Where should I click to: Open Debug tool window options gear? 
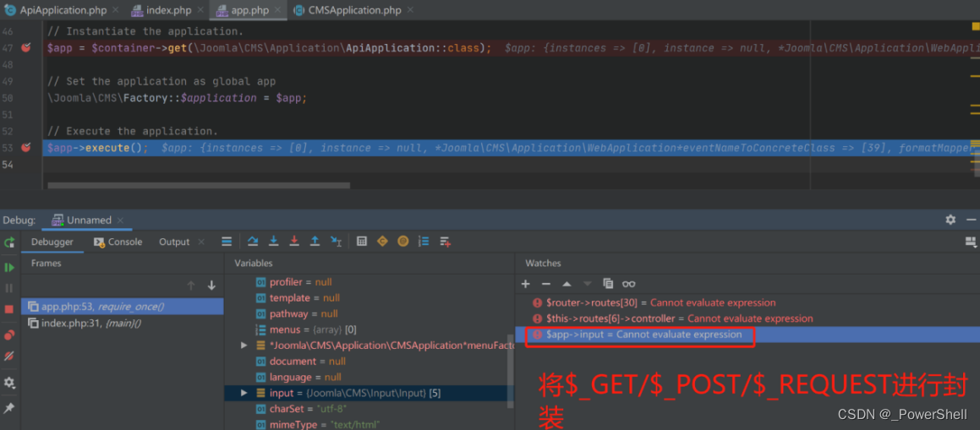tap(950, 220)
